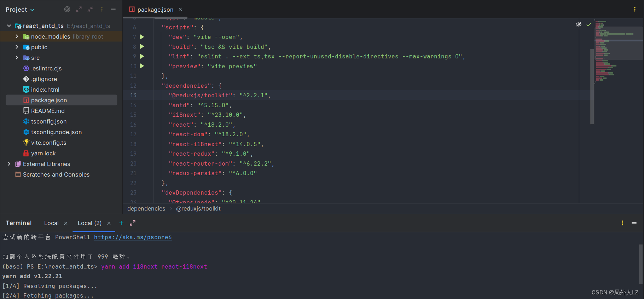The height and width of the screenshot is (299, 644).
Task: Click terminal vertical scrollbar
Action: pyautogui.click(x=641, y=264)
